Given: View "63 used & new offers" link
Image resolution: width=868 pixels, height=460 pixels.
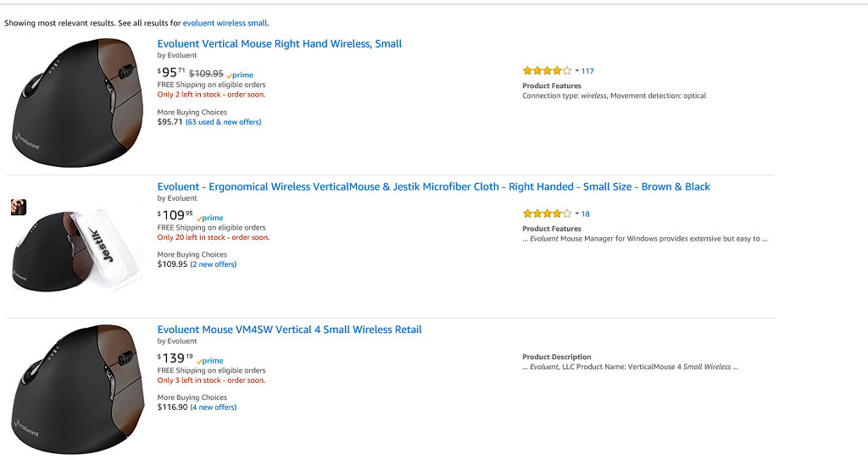Looking at the screenshot, I should 224,122.
